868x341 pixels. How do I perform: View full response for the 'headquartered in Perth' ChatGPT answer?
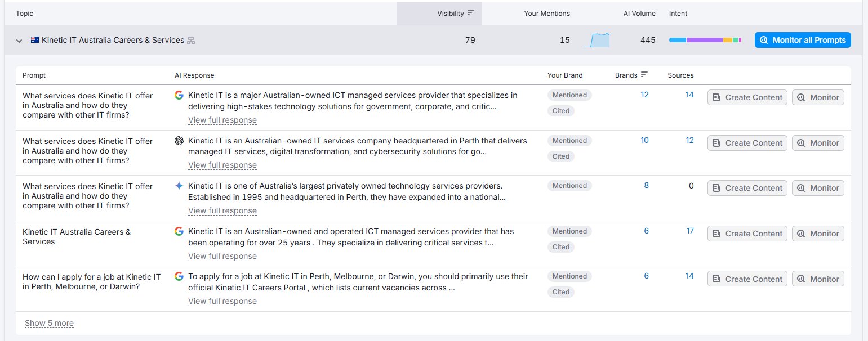coord(222,165)
